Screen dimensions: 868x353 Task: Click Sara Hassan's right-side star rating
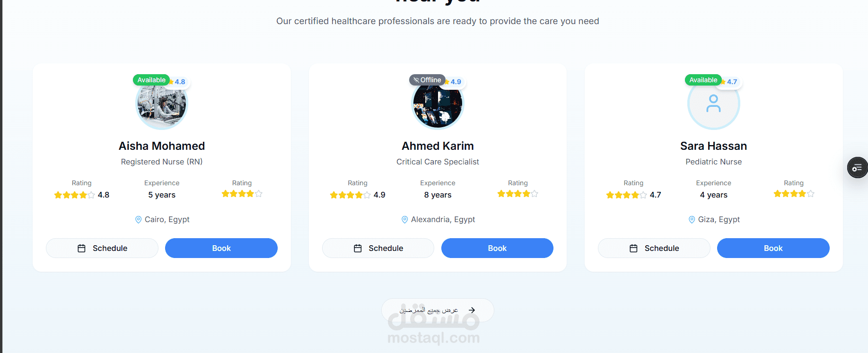click(x=794, y=194)
